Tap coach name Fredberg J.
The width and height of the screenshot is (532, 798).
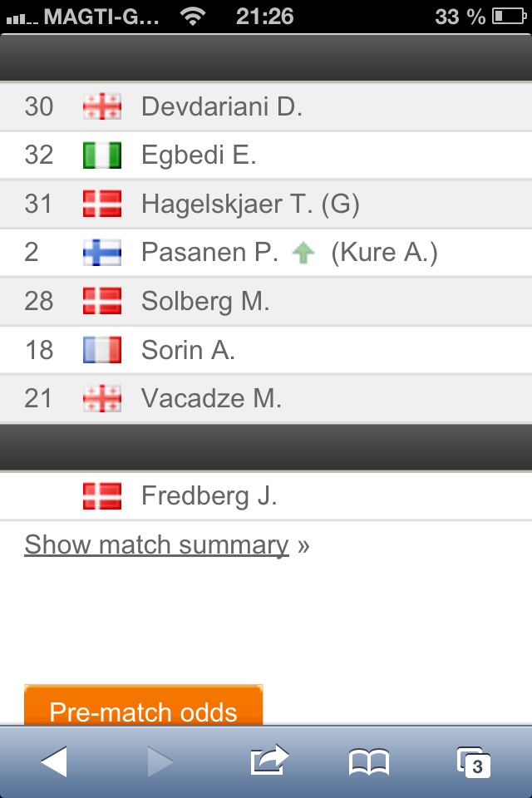[x=209, y=496]
